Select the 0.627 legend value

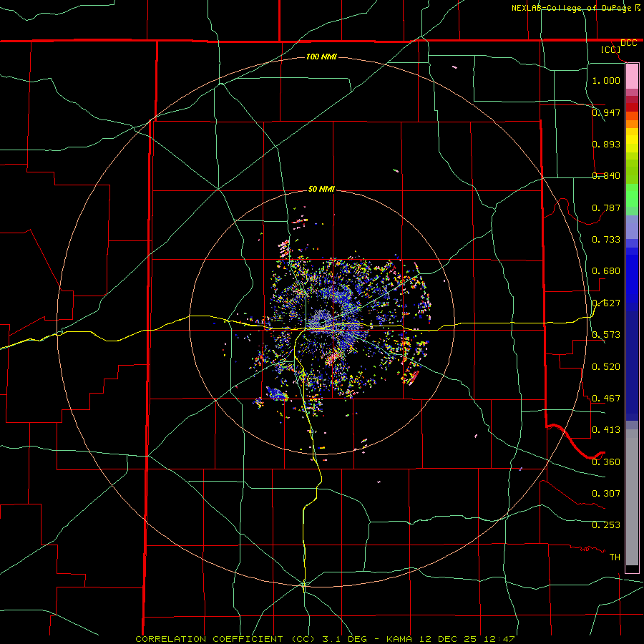[606, 303]
